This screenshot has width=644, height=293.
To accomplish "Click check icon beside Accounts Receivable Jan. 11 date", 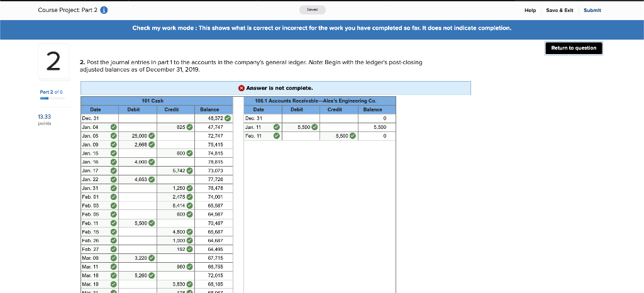I will pyautogui.click(x=277, y=127).
